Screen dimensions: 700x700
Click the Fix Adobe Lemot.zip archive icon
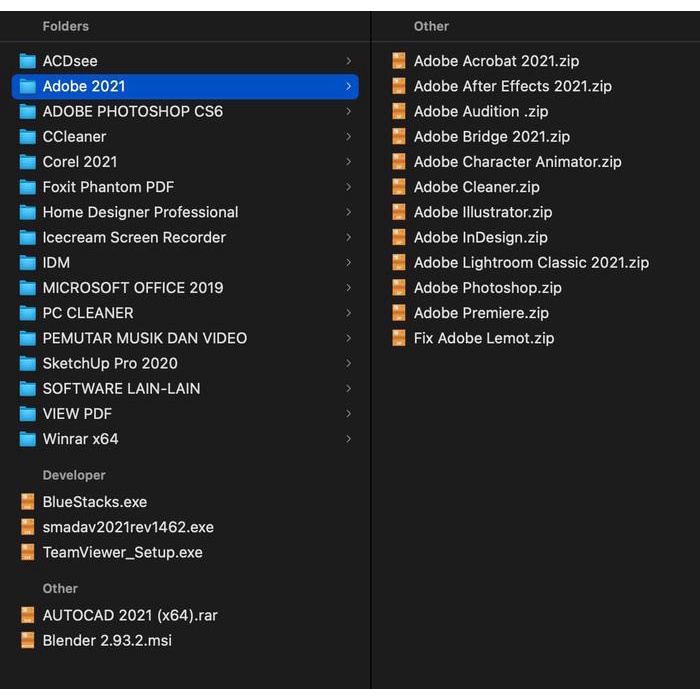399,339
